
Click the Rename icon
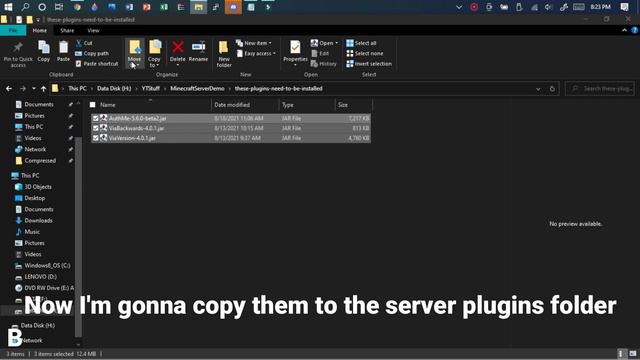198,47
